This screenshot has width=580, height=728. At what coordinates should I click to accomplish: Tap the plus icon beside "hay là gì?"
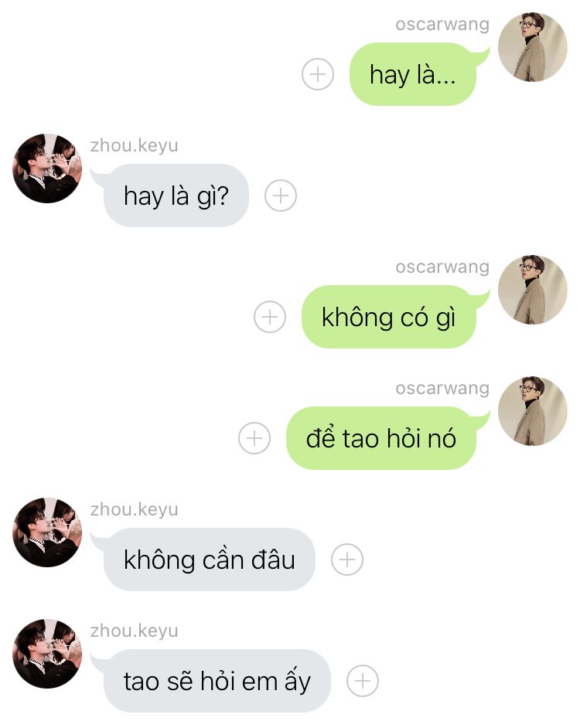pos(280,196)
